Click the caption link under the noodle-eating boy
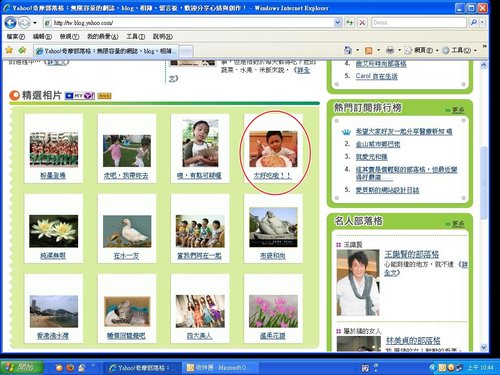Screen dimensions: 500x375 tap(272, 175)
